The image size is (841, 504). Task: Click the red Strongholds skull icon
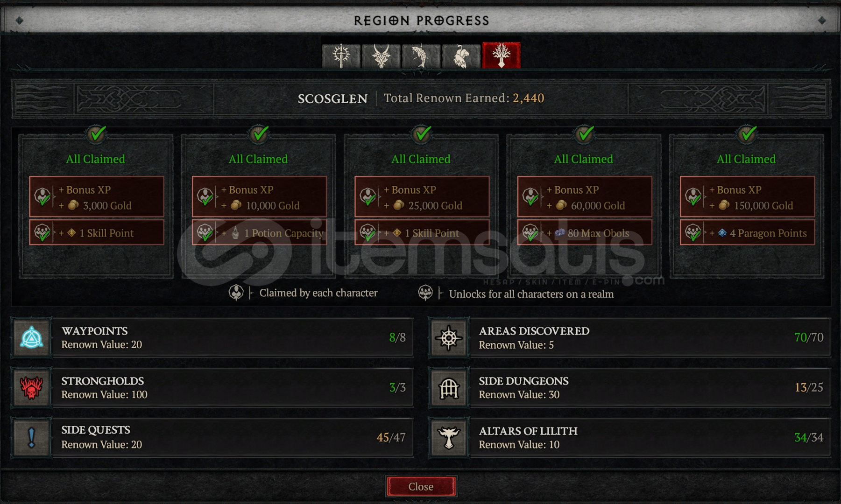coord(31,387)
